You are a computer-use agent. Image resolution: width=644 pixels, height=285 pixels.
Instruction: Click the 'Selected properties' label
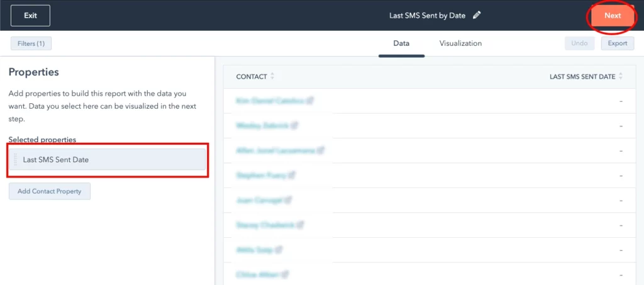[x=42, y=140]
